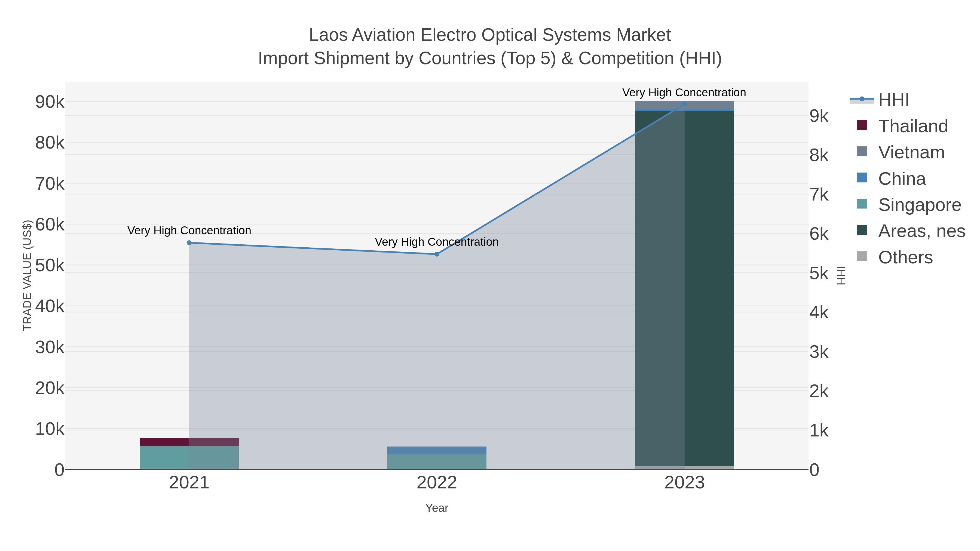Screen dimensions: 980x551
Task: Click the Singapore bar segment in 2021
Action: [x=189, y=457]
